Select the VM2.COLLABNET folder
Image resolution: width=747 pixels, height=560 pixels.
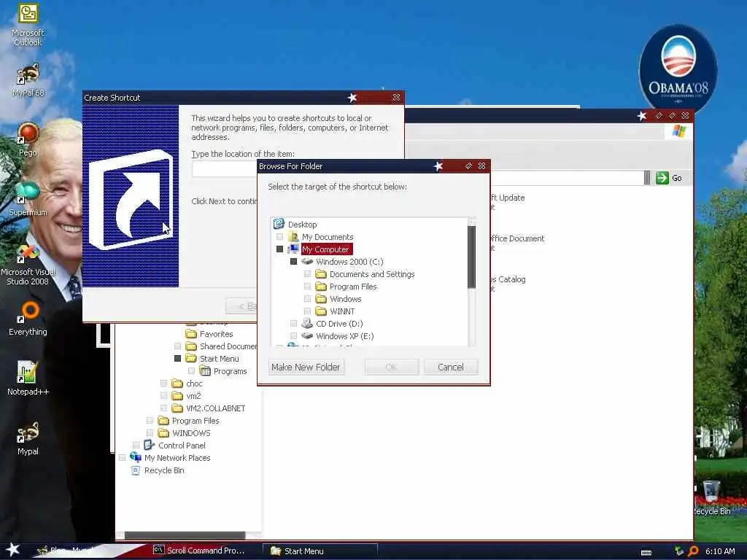click(215, 408)
